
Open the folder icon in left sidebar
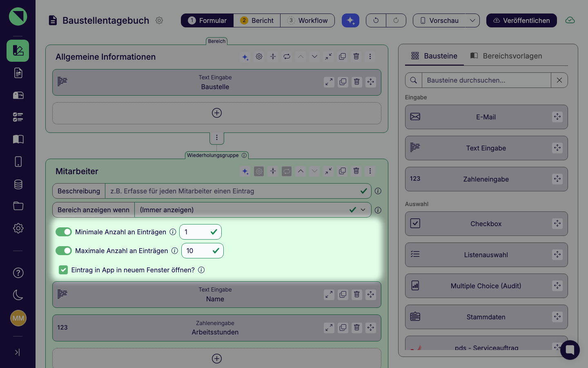coord(18,206)
